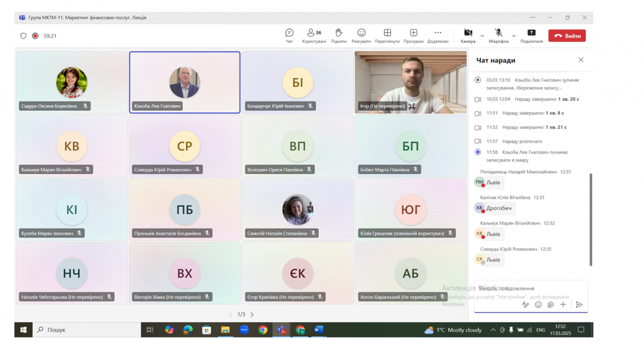
Task: Share your screen with Поділитися
Action: (x=531, y=35)
